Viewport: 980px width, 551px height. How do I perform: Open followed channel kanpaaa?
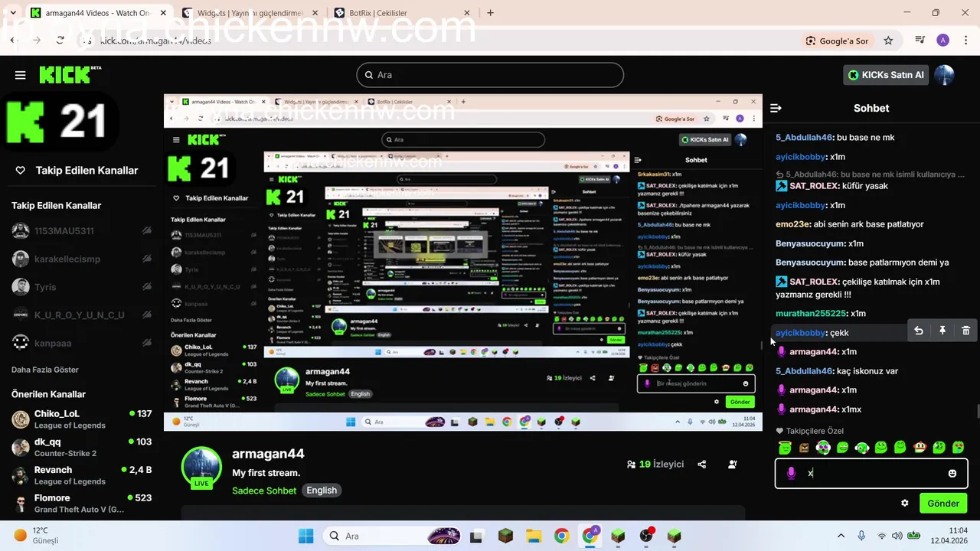(x=81, y=343)
